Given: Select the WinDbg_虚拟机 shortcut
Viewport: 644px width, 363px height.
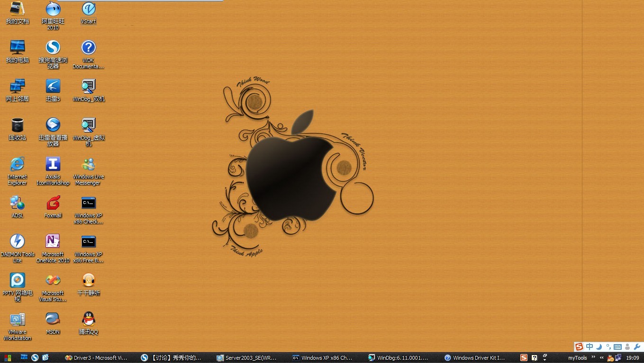Looking at the screenshot, I should tap(88, 132).
